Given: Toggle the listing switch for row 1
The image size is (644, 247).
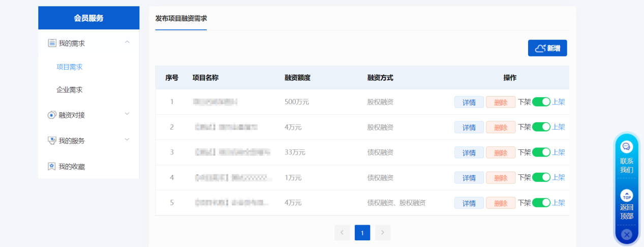Looking at the screenshot, I should pyautogui.click(x=541, y=102).
